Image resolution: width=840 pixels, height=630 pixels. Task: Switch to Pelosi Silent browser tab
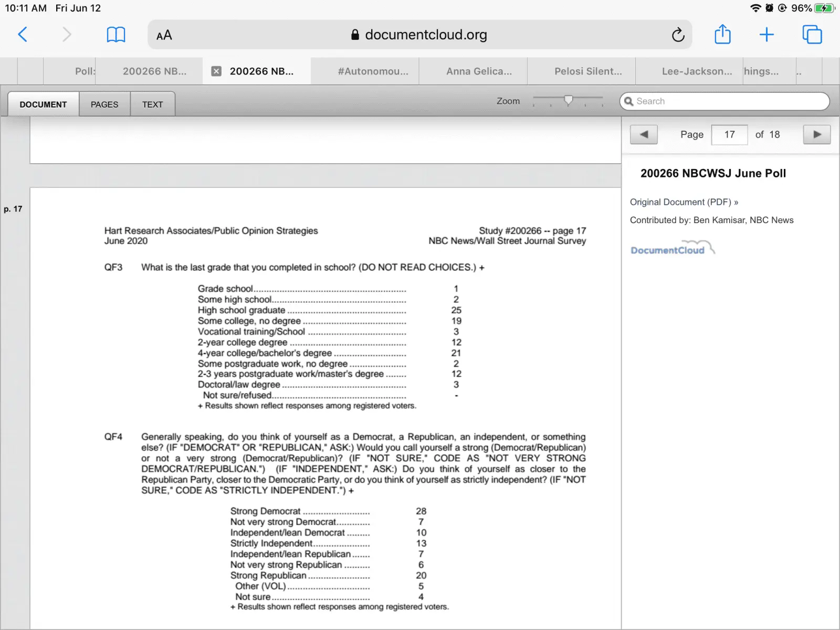(587, 71)
